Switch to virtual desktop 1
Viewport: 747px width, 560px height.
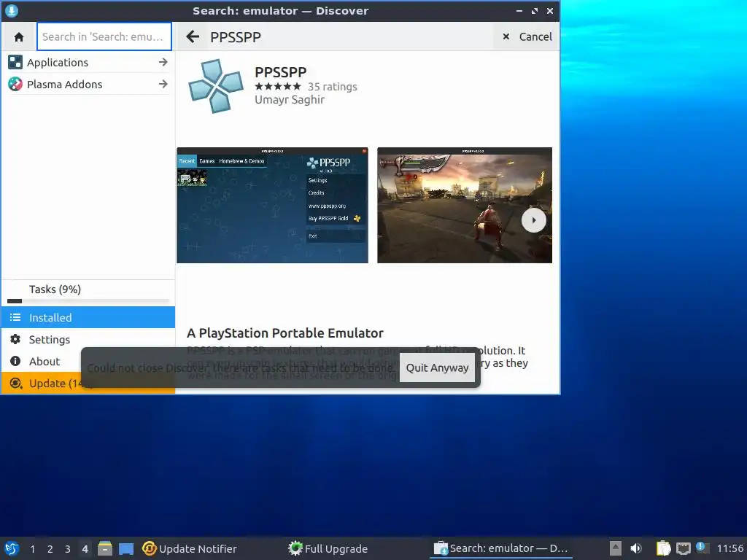pyautogui.click(x=32, y=549)
